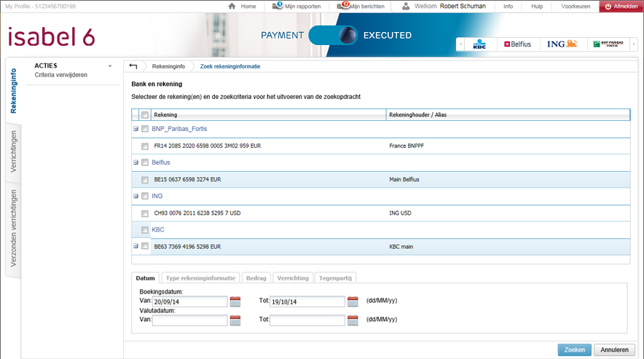Tick the BNP_Paribas_Fortis group checkbox
The width and height of the screenshot is (644, 359).
coord(145,129)
